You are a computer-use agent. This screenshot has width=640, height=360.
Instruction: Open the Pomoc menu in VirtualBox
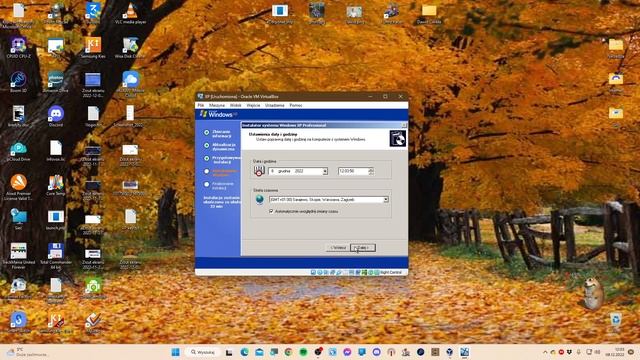pos(296,105)
